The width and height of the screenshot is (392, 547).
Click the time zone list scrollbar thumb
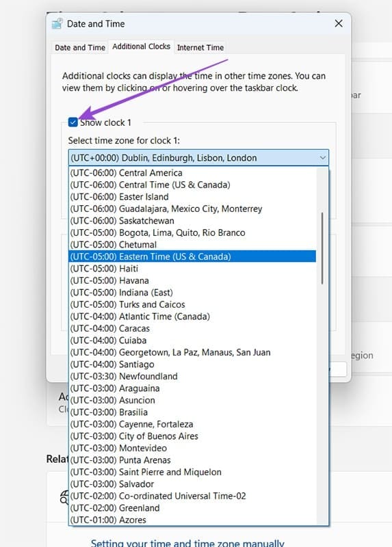322,248
